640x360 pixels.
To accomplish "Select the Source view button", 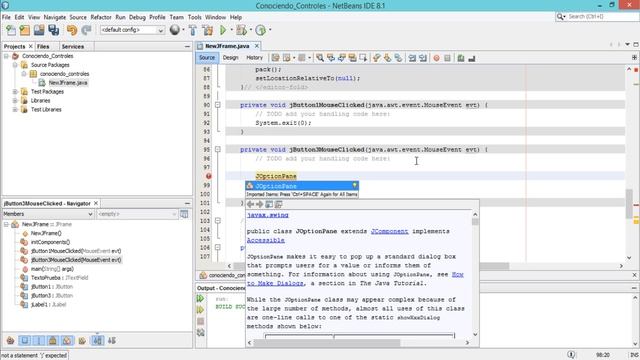I will coord(207,58).
